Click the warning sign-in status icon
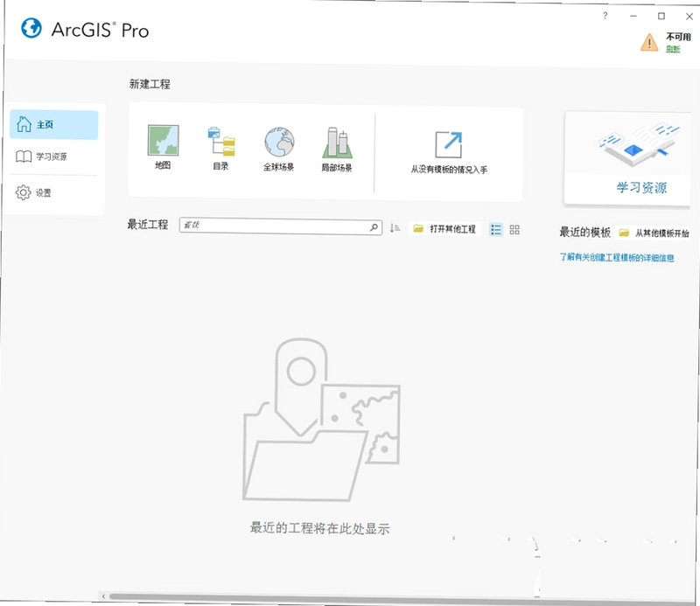This screenshot has width=700, height=606. [649, 42]
